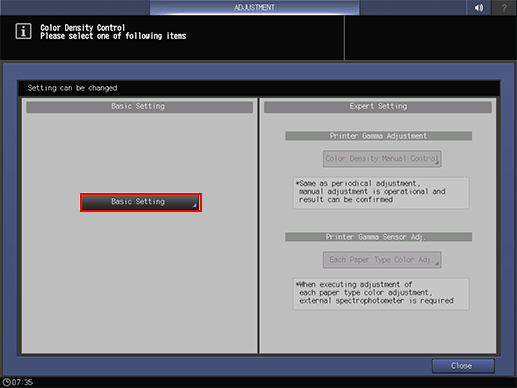Click the information icon beside Color Density Control
The width and height of the screenshot is (517, 388).
pos(23,31)
